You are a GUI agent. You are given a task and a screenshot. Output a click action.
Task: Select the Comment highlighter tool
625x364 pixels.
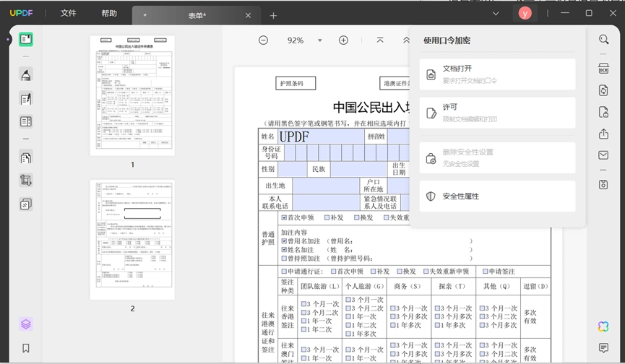[x=26, y=74]
